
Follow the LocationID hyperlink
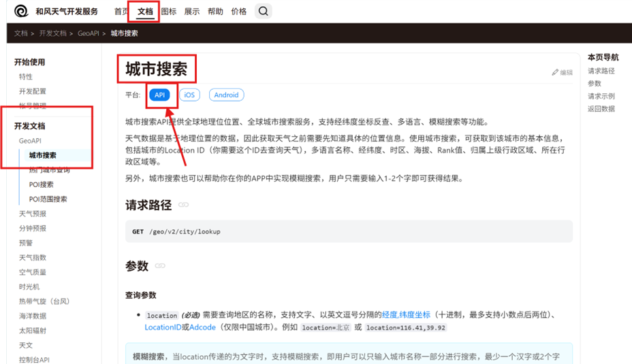coord(163,327)
